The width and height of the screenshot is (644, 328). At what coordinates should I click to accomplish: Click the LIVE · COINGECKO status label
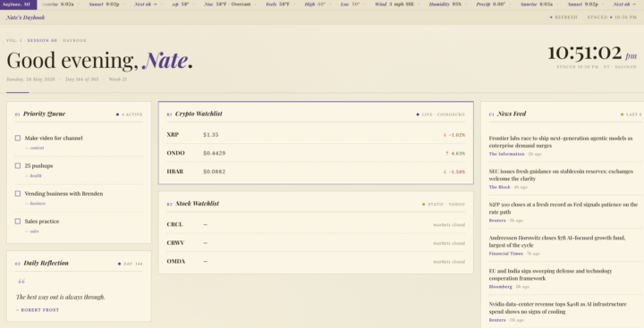pyautogui.click(x=441, y=114)
